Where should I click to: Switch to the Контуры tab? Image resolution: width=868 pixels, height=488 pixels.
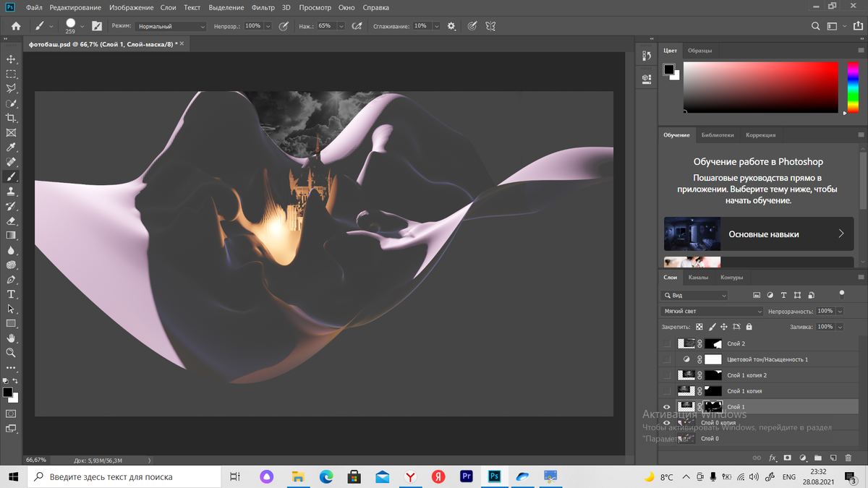tap(731, 277)
